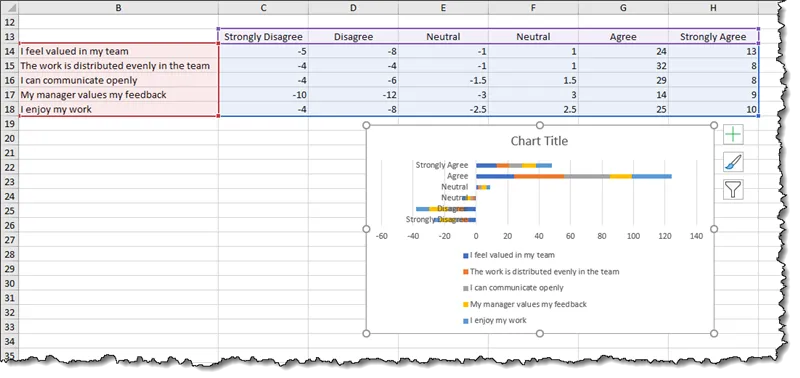Select cell 'I feel valued in my team'

(x=118, y=51)
